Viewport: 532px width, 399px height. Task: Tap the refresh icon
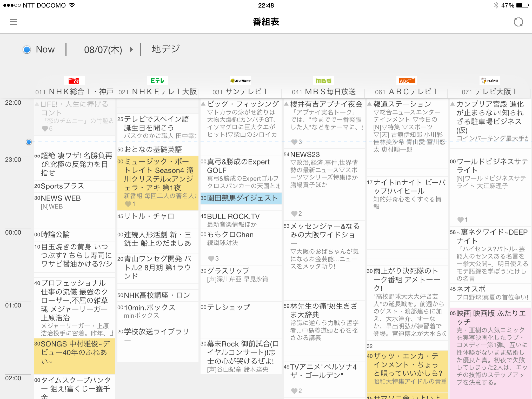click(518, 22)
